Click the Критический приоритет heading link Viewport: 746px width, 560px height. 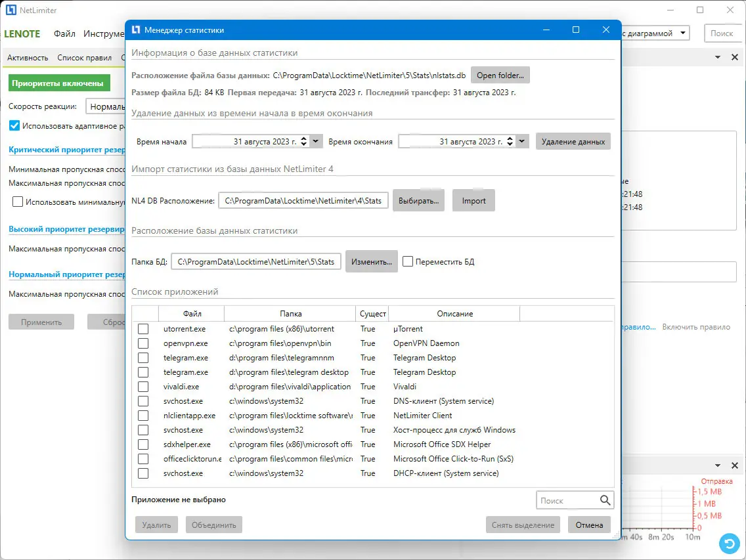(x=66, y=150)
